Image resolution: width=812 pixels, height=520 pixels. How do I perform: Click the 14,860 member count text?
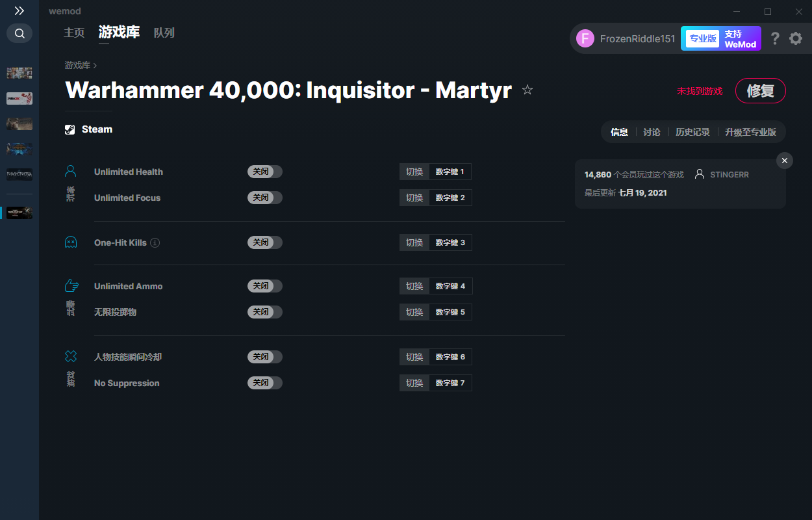point(598,175)
